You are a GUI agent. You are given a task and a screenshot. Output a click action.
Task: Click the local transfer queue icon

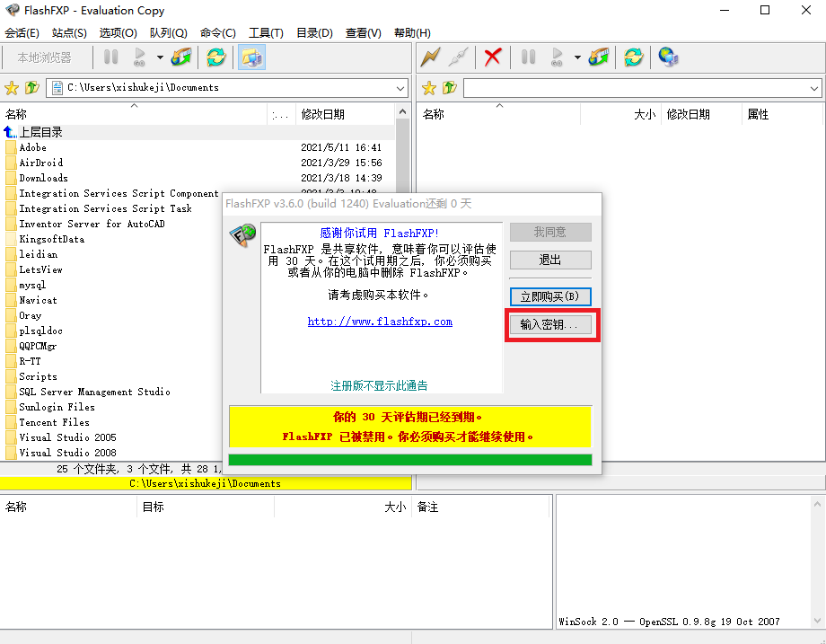(181, 57)
